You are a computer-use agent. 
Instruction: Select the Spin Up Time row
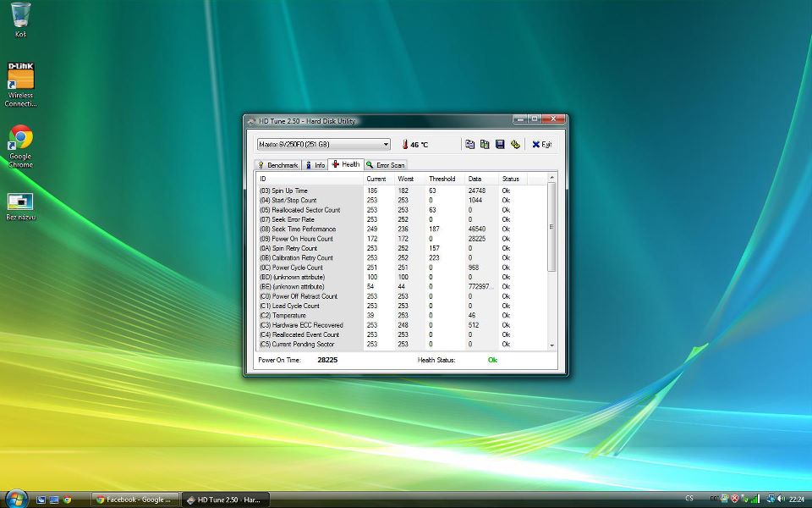click(402, 190)
